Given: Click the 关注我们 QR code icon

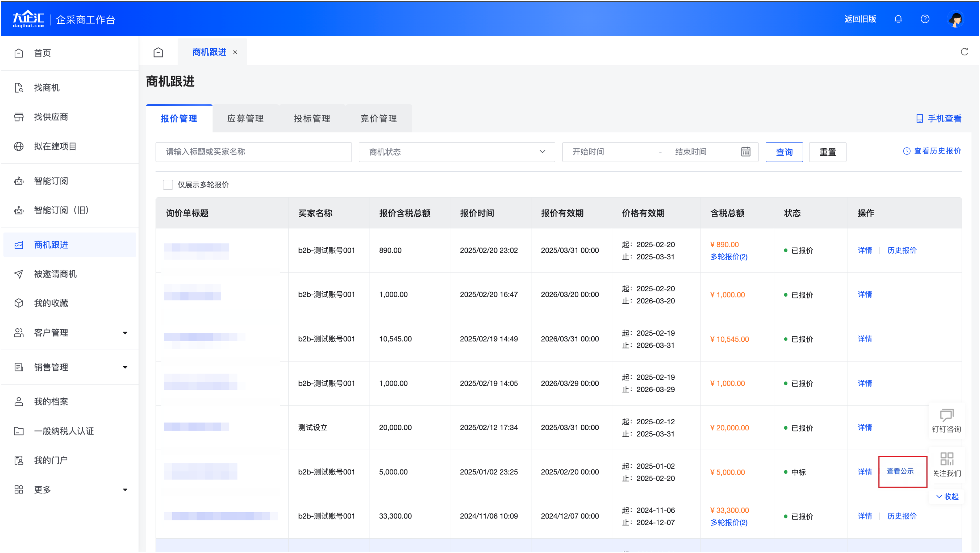Looking at the screenshot, I should click(946, 459).
